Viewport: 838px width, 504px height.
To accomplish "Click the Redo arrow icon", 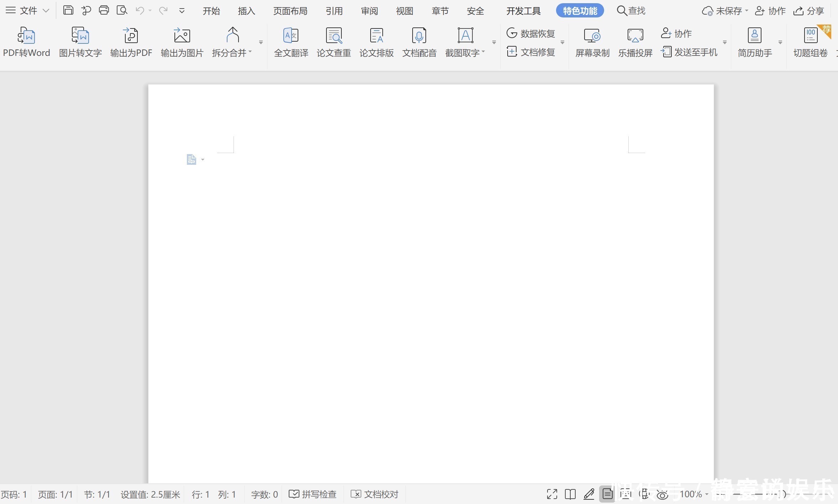I will click(163, 11).
